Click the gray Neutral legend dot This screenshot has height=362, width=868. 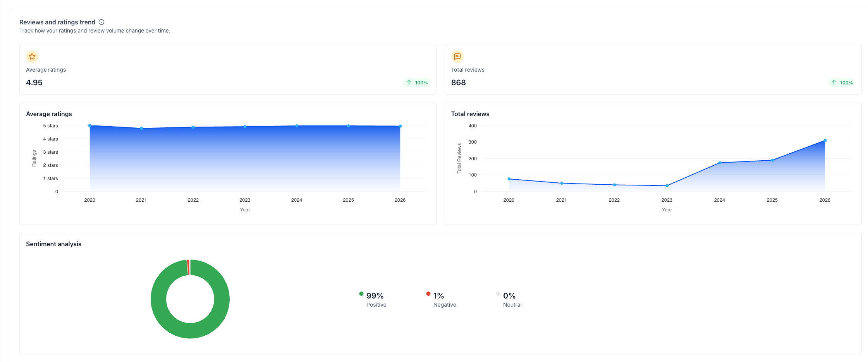498,294
